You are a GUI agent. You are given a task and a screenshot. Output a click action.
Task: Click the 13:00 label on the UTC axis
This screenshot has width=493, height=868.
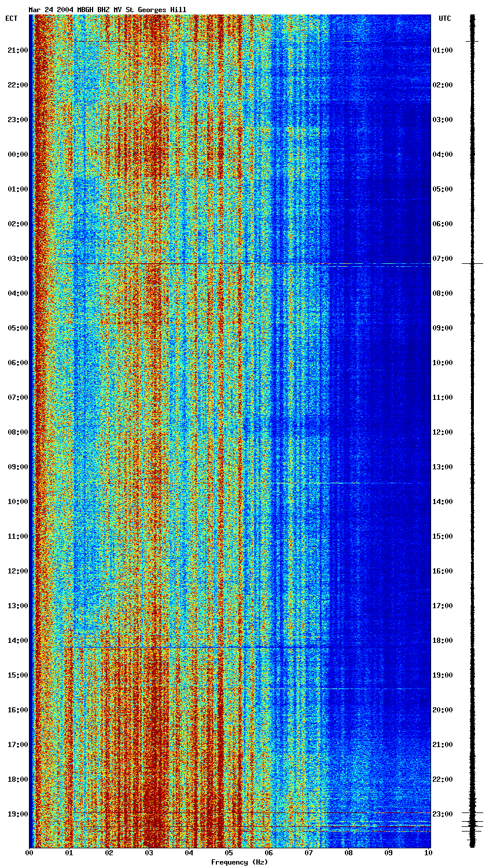click(x=442, y=467)
